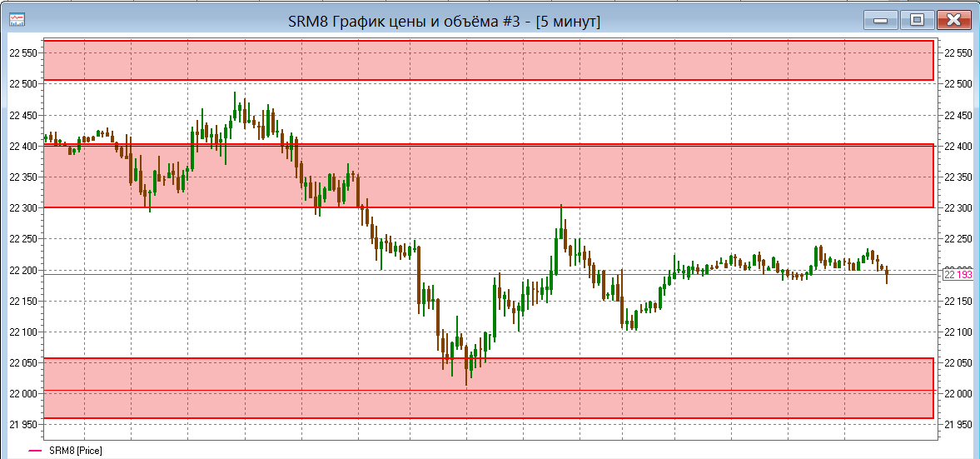Minimize the SRM8 chart window
This screenshot has height=459, width=980.
pyautogui.click(x=881, y=20)
